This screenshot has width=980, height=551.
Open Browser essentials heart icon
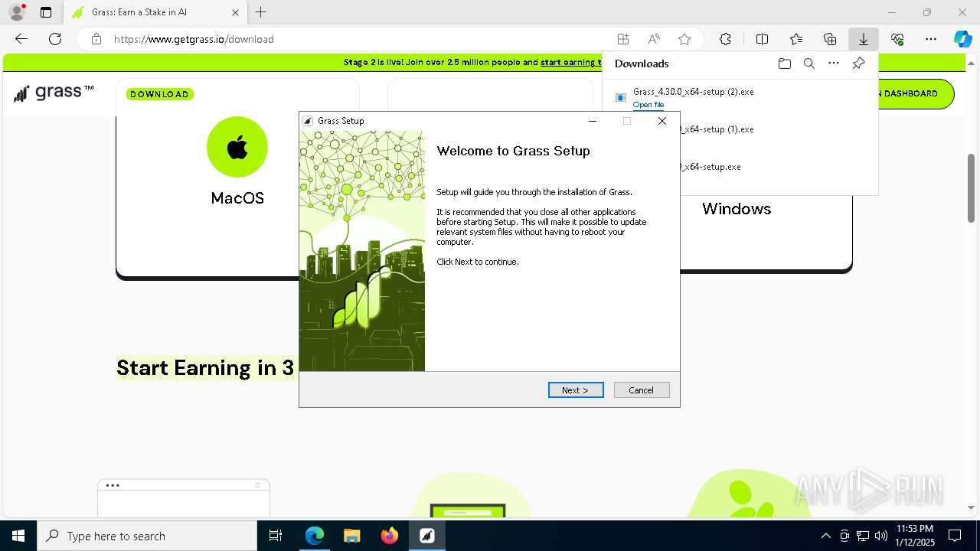pos(897,39)
